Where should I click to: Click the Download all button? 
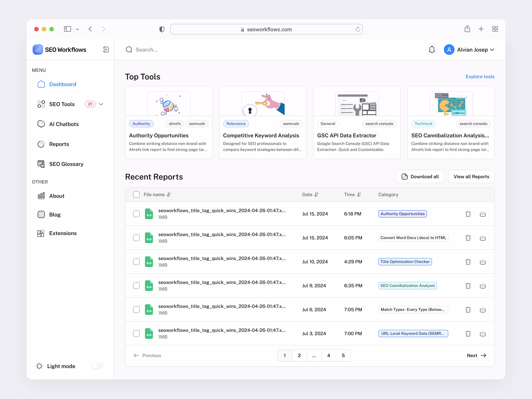point(420,177)
